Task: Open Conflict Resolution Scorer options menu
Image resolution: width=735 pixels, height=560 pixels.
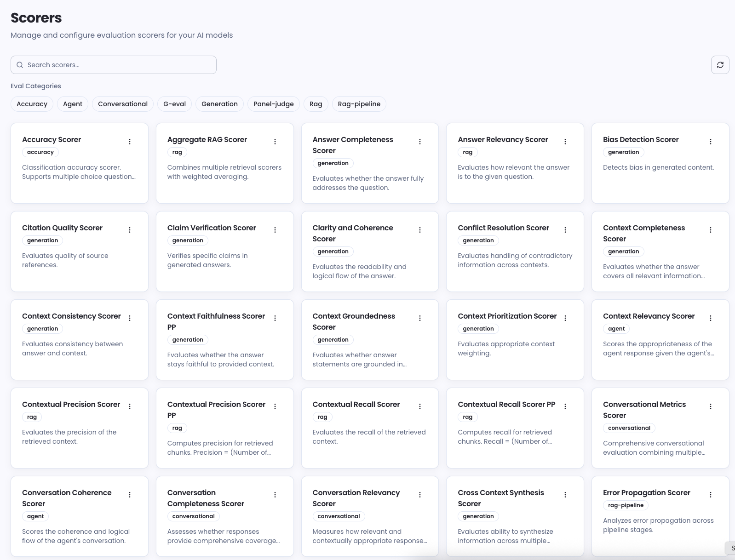Action: click(565, 230)
